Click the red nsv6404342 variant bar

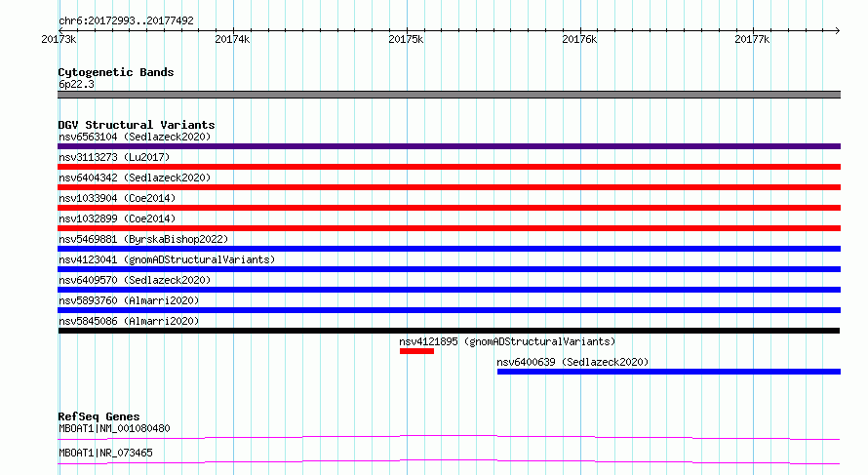point(449,187)
